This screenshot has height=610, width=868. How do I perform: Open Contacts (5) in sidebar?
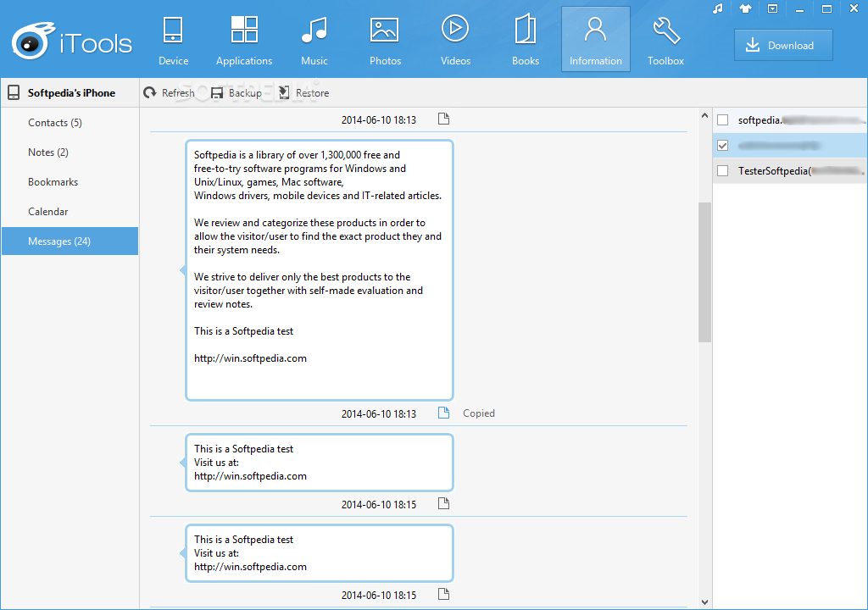coord(70,123)
